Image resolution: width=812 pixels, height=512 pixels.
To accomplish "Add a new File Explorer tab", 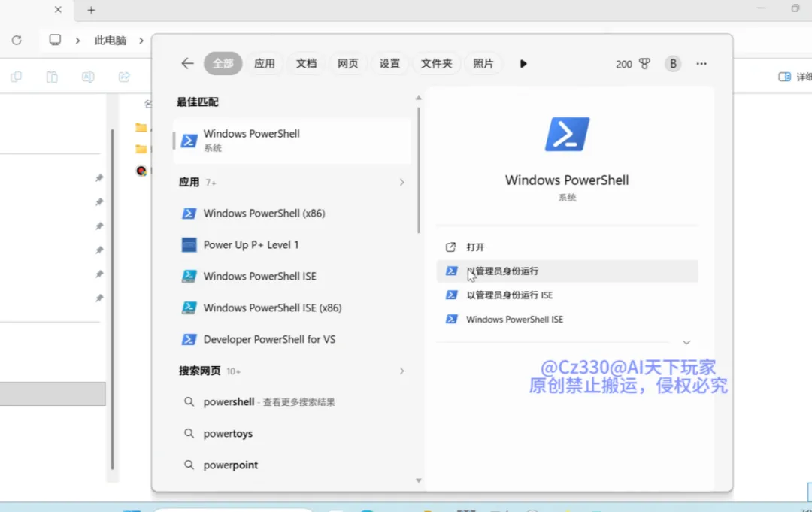I will pos(91,10).
